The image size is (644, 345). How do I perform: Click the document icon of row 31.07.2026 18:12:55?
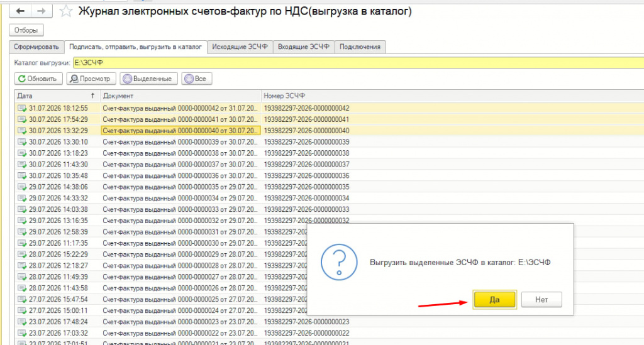pos(22,108)
